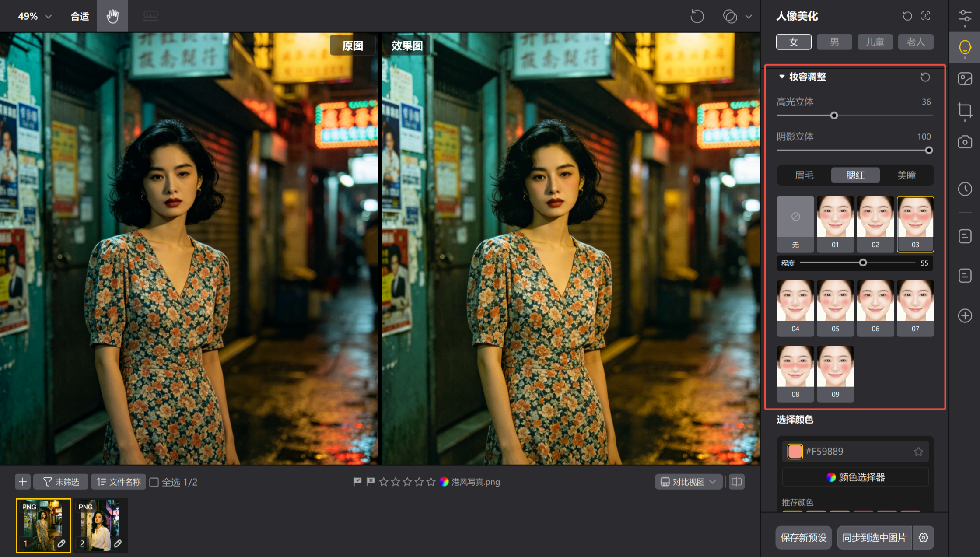Click the #F59889 color swatch
The image size is (980, 557).
(795, 451)
